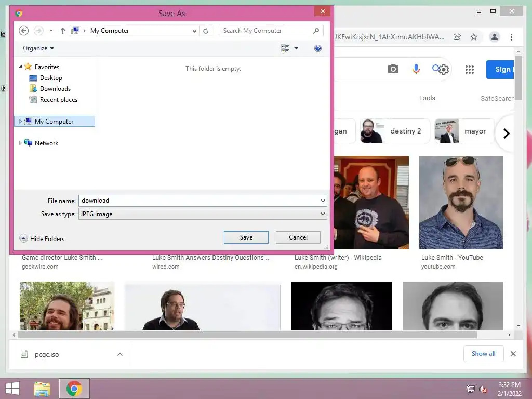
Task: Select Desktop in Favorites
Action: point(51,78)
